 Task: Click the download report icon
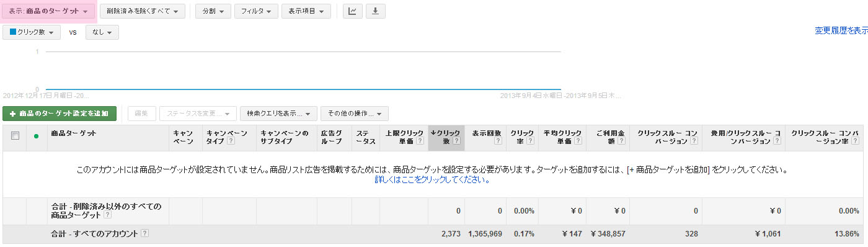click(375, 11)
